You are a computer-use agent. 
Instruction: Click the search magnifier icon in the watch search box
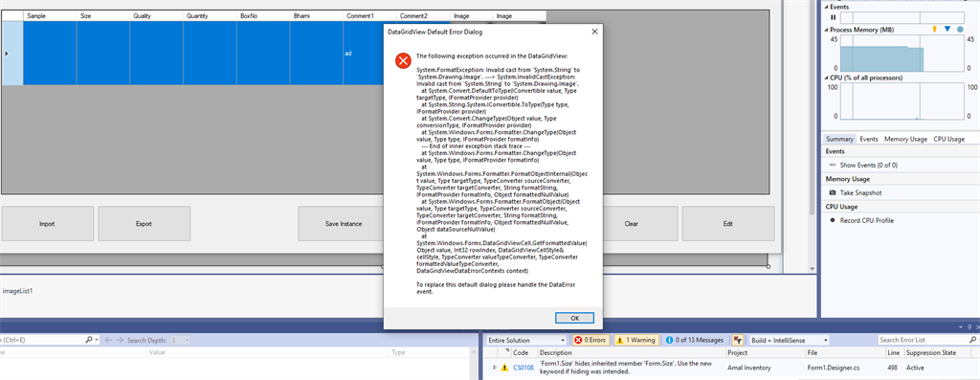88,340
